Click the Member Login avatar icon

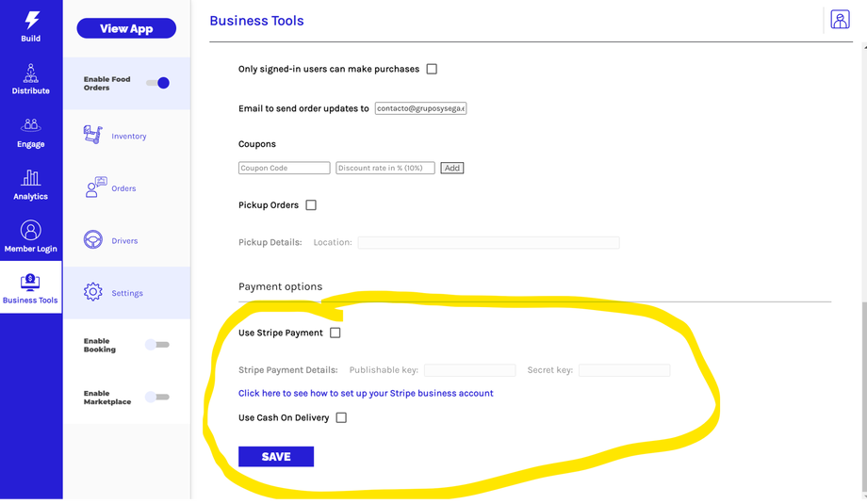click(31, 231)
